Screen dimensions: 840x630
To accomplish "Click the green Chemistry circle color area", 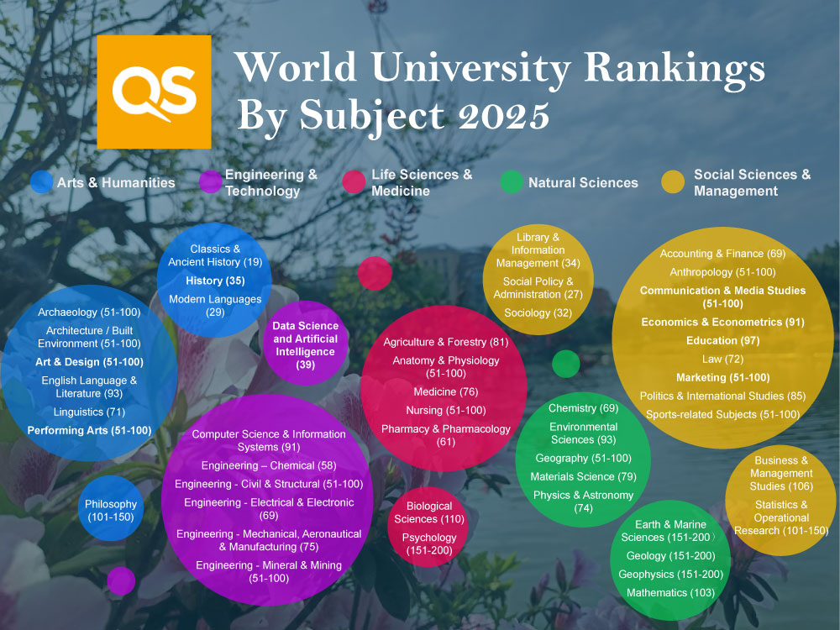I will coord(582,408).
